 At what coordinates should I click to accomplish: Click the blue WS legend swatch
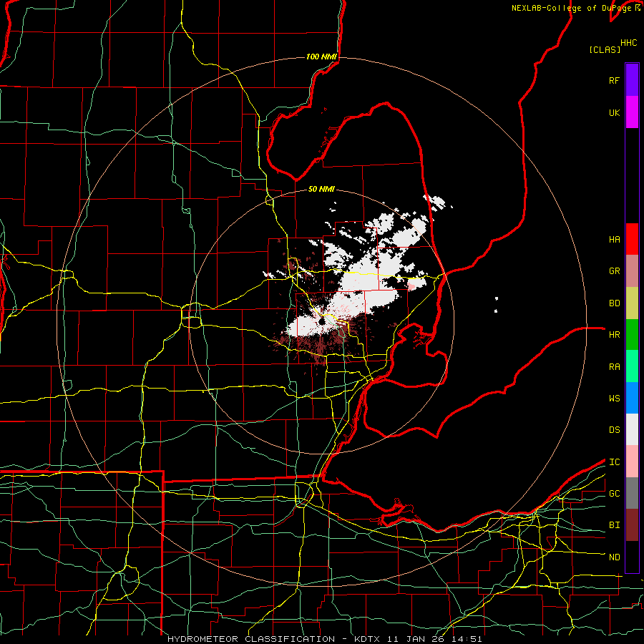tap(632, 398)
